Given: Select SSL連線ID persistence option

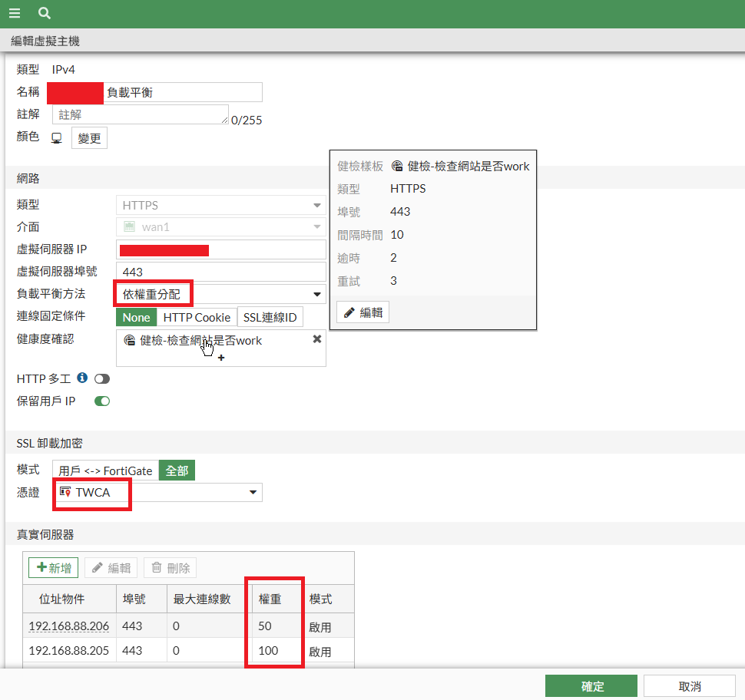Looking at the screenshot, I should (270, 317).
